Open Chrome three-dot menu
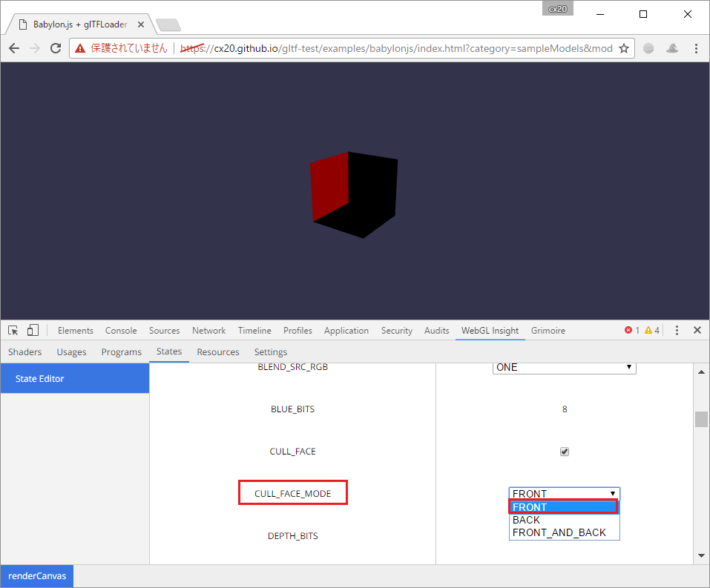 tap(696, 48)
